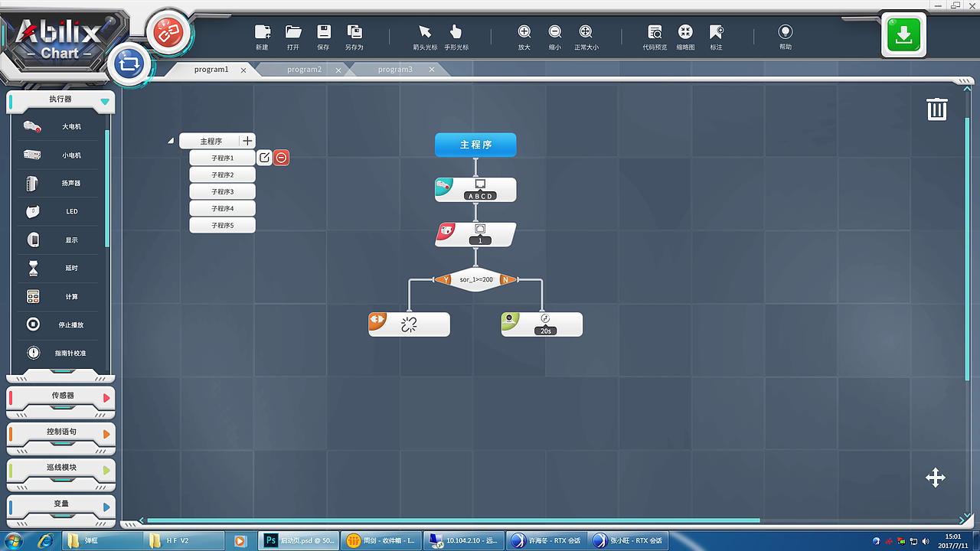Expand the 巡线模块 line tracking panel
980x551 pixels.
(106, 469)
